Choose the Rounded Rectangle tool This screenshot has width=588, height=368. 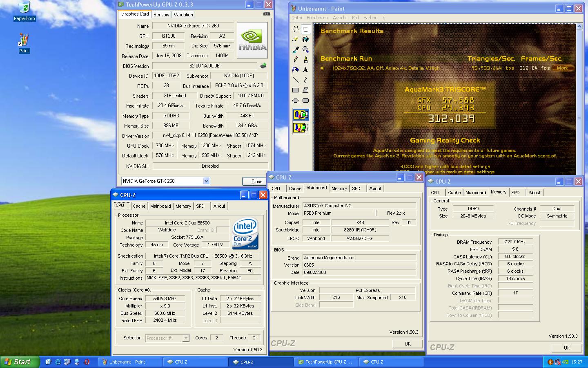(x=305, y=101)
